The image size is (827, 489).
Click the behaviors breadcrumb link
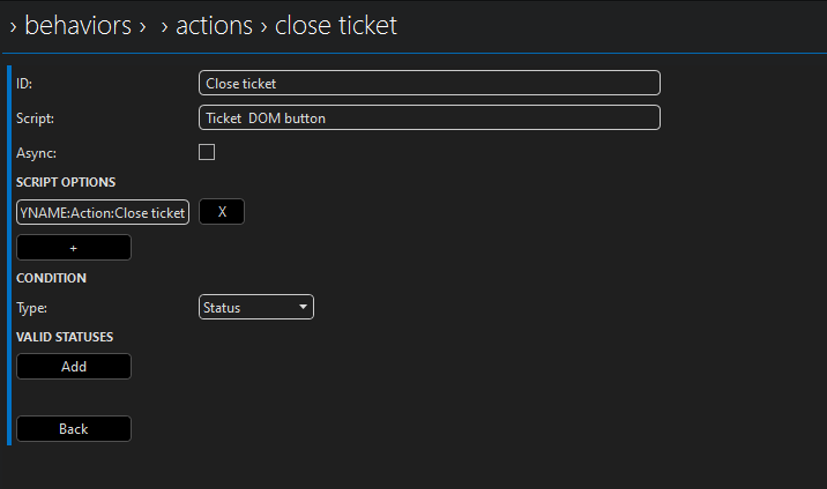coord(78,25)
